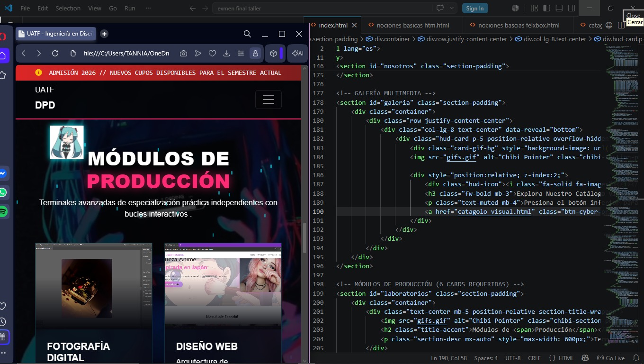Open the Copilot chat icon in the VS Code title bar

(x=440, y=8)
